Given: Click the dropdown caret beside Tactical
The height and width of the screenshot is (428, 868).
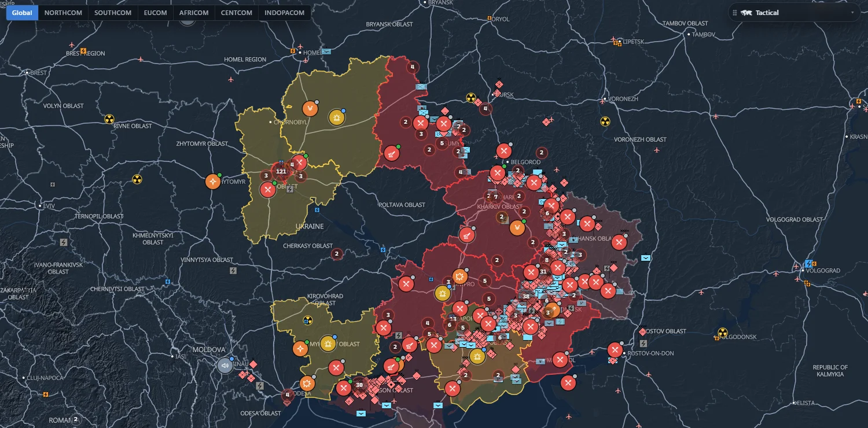Looking at the screenshot, I should point(852,13).
